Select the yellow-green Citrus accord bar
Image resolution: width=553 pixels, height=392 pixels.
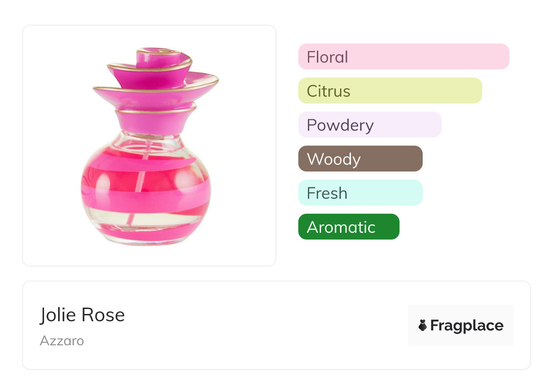(390, 91)
